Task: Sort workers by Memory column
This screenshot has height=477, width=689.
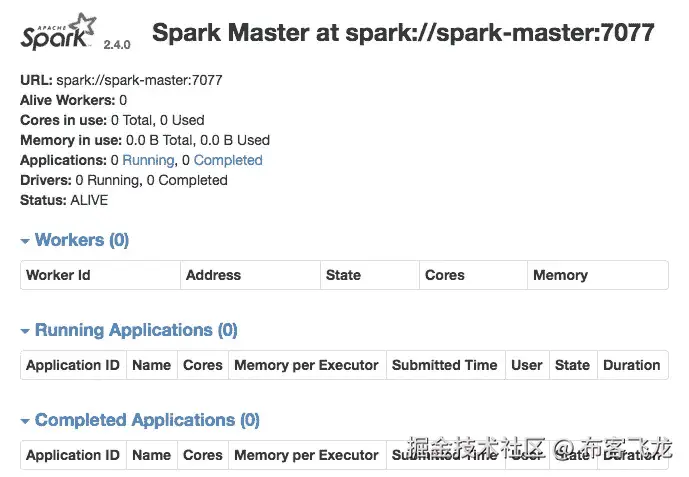Action: click(x=598, y=275)
